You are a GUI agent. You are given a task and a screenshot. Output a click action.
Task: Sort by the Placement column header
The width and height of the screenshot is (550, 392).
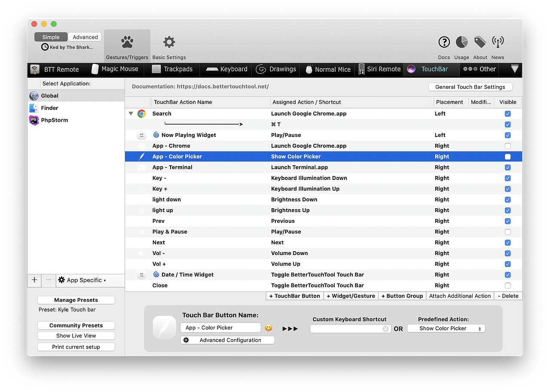449,102
